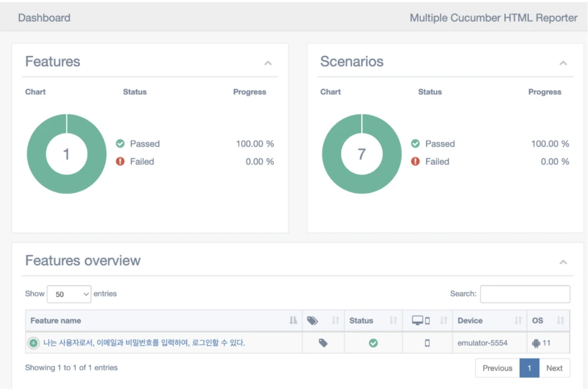The image size is (588, 391).
Task: Click green passed status icon in feature row
Action: tap(373, 343)
